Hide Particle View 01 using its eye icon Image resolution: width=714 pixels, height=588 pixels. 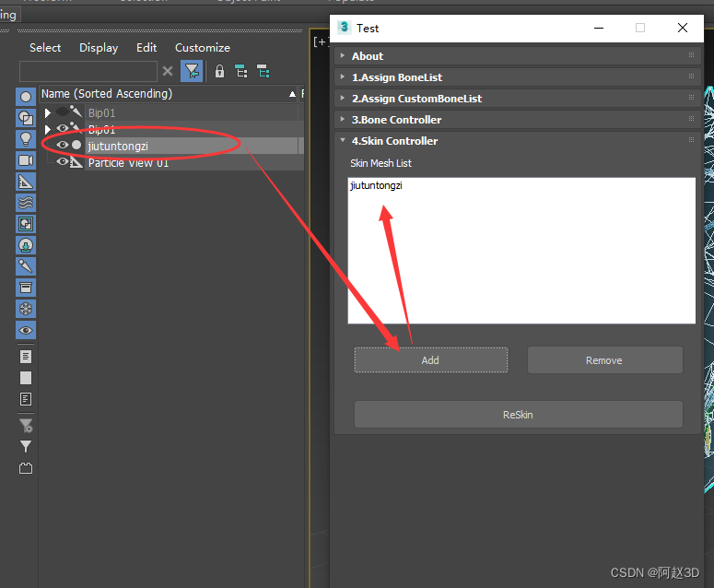click(x=63, y=161)
